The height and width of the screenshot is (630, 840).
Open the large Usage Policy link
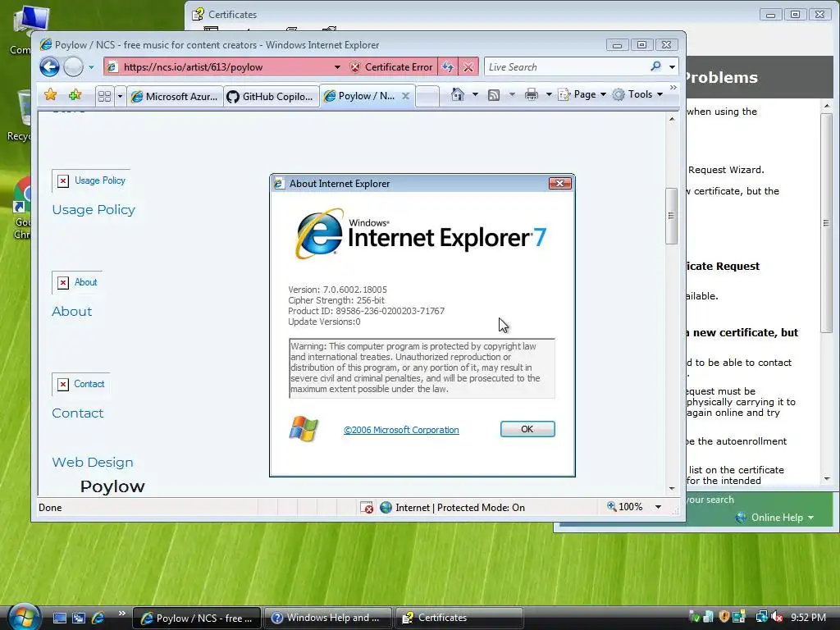click(x=94, y=209)
